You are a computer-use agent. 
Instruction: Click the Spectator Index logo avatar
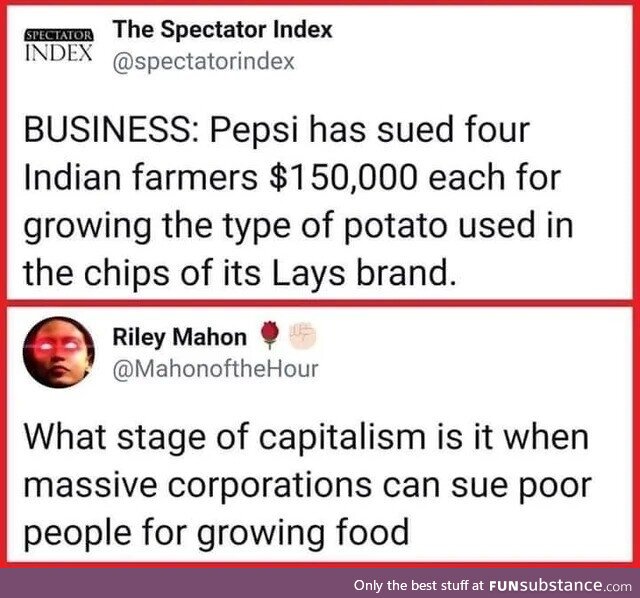tap(56, 46)
